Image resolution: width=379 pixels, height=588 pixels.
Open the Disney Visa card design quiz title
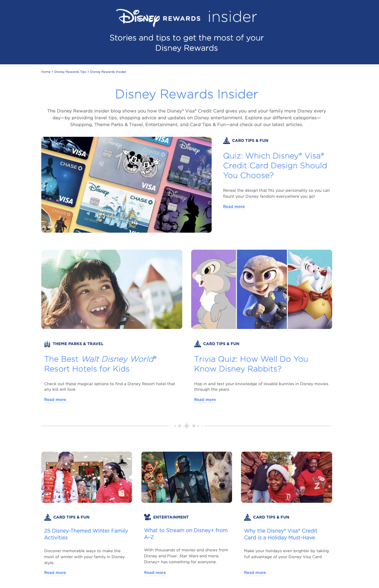[x=275, y=165]
